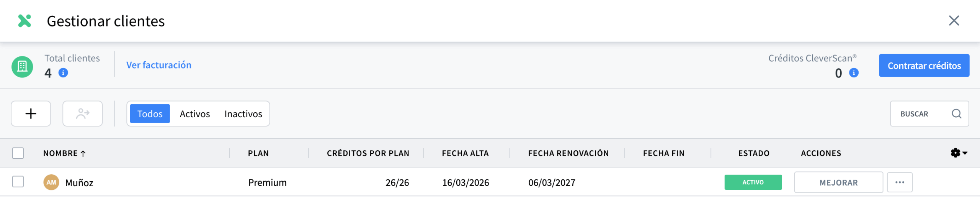Select the Todos filter tab
Image resolution: width=980 pixels, height=197 pixels.
point(150,114)
